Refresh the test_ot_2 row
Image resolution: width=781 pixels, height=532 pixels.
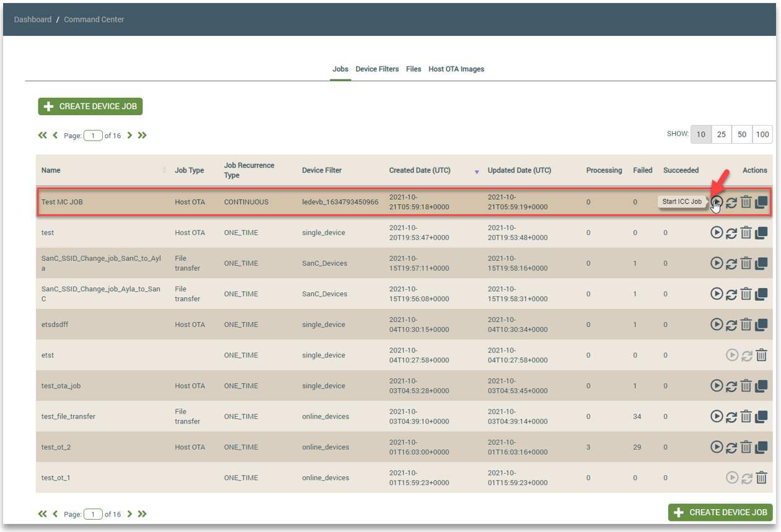[731, 447]
